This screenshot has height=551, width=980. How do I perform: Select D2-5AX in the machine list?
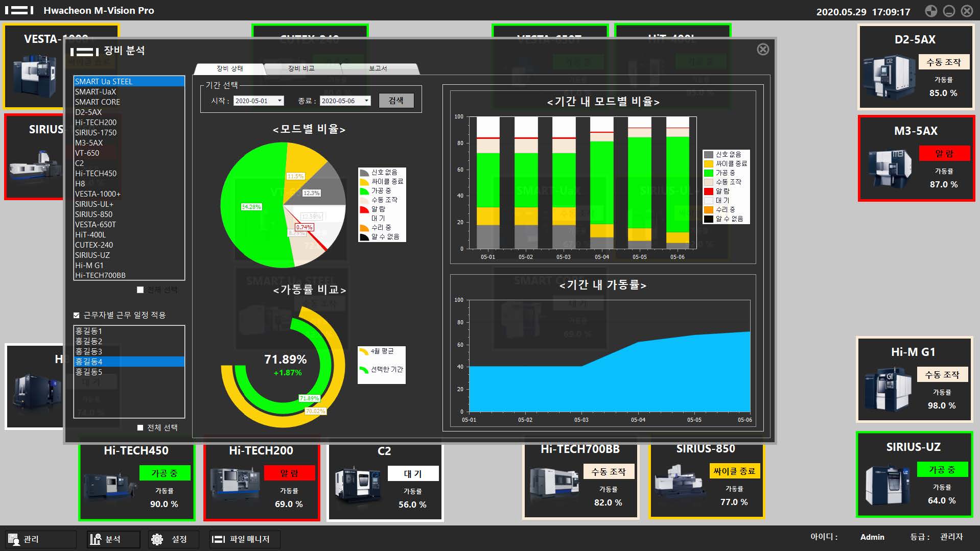[x=129, y=112]
